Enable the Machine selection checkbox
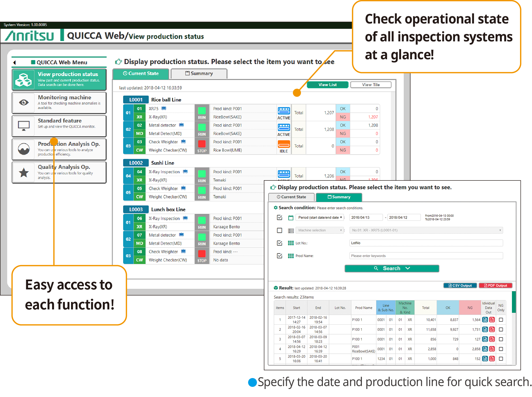532x397 pixels. [280, 230]
